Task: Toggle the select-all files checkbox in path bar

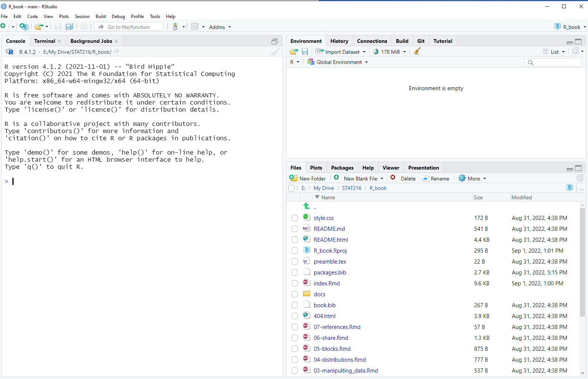Action: tap(291, 188)
